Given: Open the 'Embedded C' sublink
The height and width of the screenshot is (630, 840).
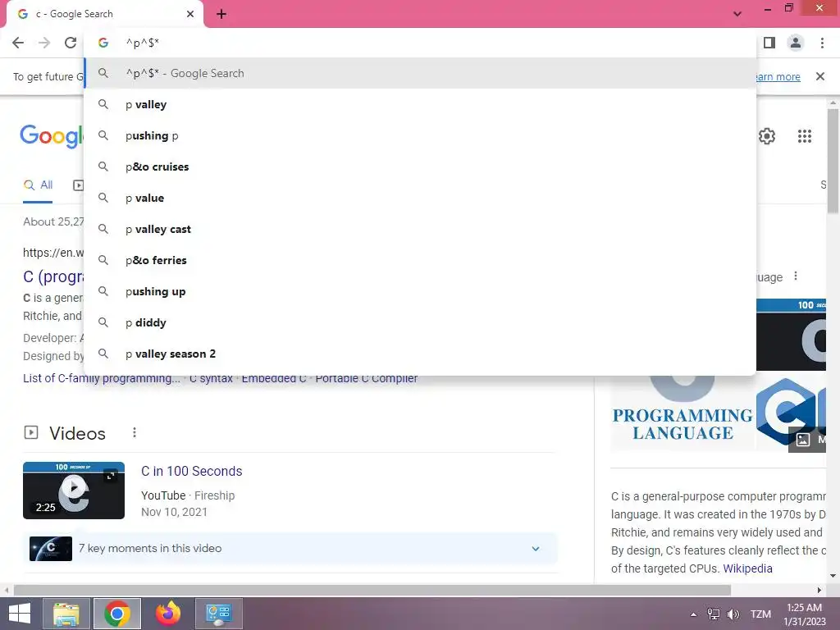Looking at the screenshot, I should (274, 378).
